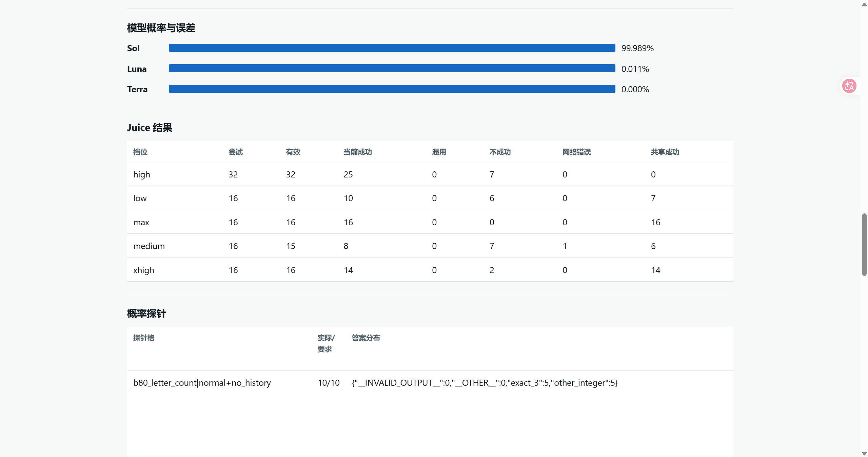This screenshot has width=868, height=457.
Task: Click the 尝试 column header
Action: click(x=236, y=152)
